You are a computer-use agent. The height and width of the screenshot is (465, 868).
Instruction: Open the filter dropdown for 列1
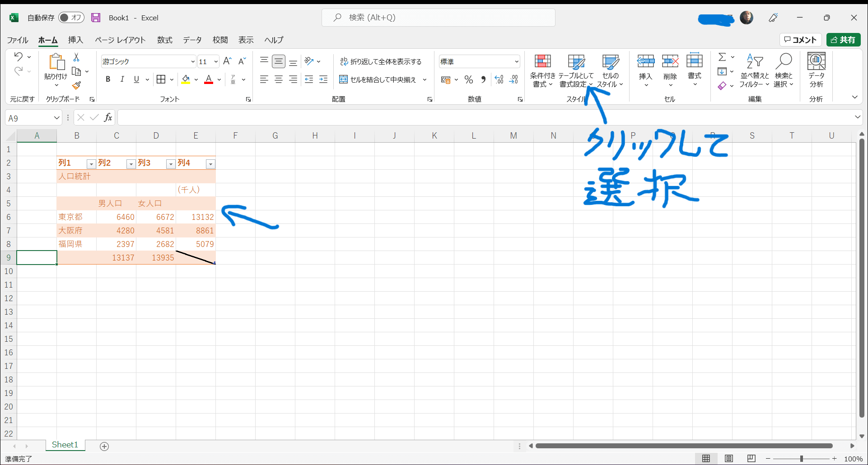click(x=91, y=164)
